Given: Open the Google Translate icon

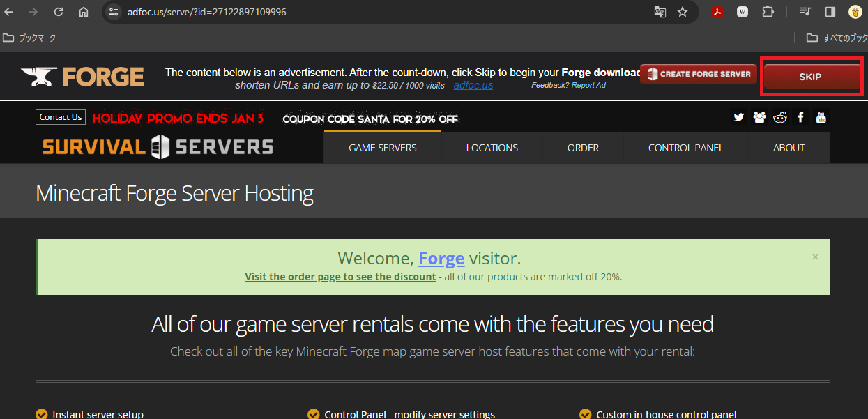Looking at the screenshot, I should [660, 12].
